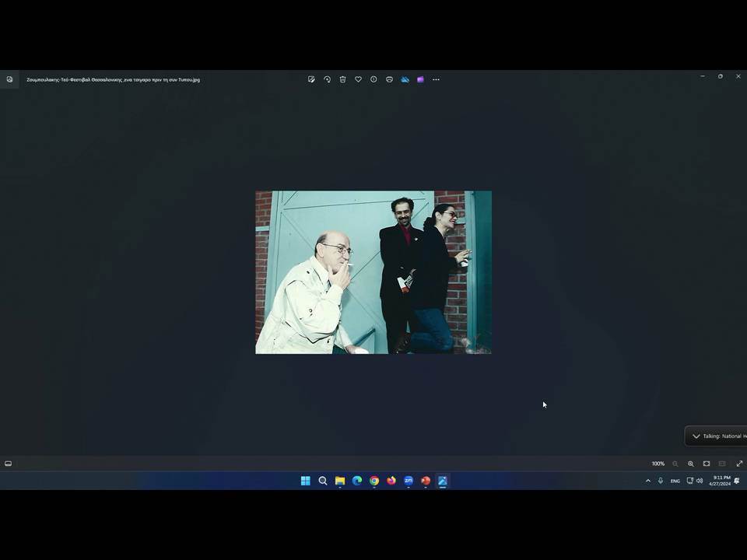
Task: Open the volume control icon
Action: point(700,481)
